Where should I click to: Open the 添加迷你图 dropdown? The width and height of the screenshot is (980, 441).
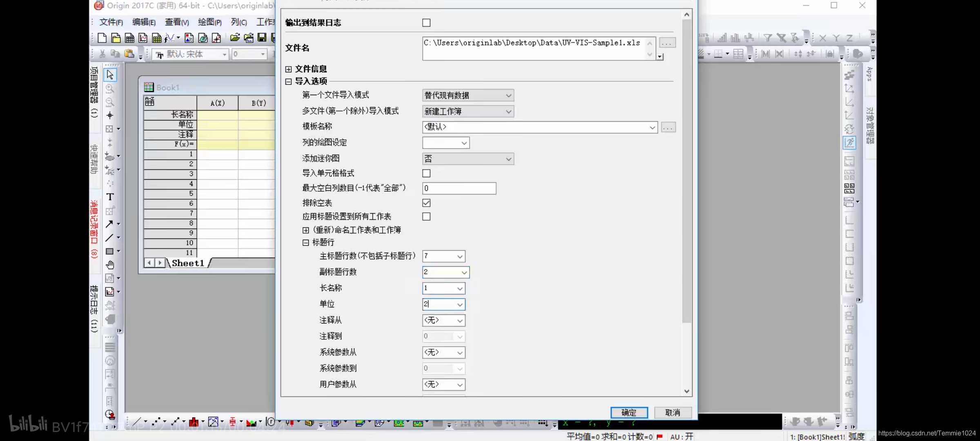point(468,159)
